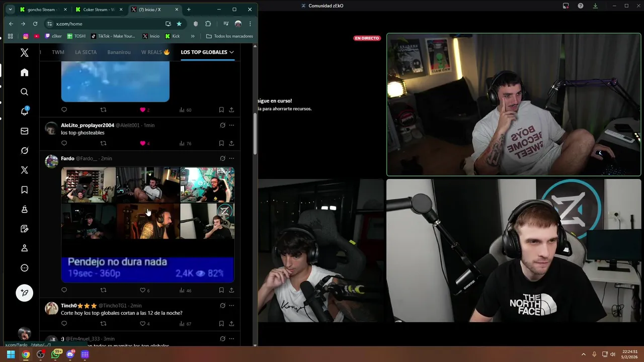Open a new Chrome tab
The width and height of the screenshot is (644, 362).
point(189,10)
